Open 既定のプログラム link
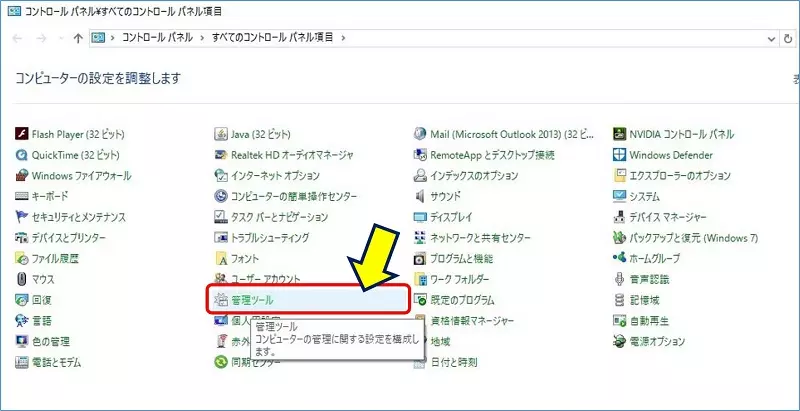The height and width of the screenshot is (411, 800). click(x=462, y=300)
